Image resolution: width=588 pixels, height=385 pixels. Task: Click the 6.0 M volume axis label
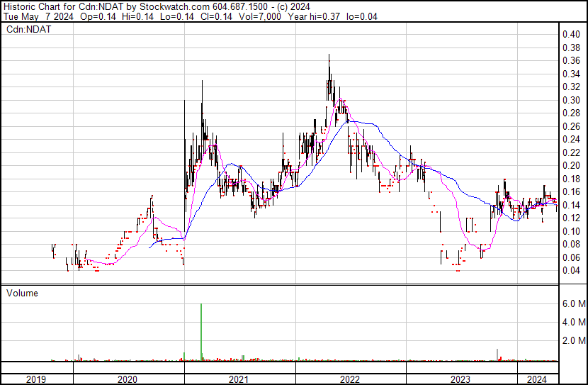[572, 303]
